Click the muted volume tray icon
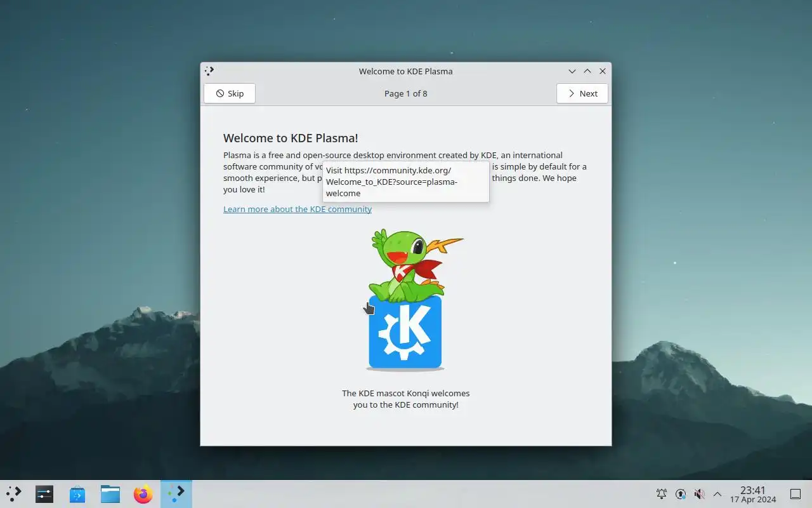 coord(699,493)
